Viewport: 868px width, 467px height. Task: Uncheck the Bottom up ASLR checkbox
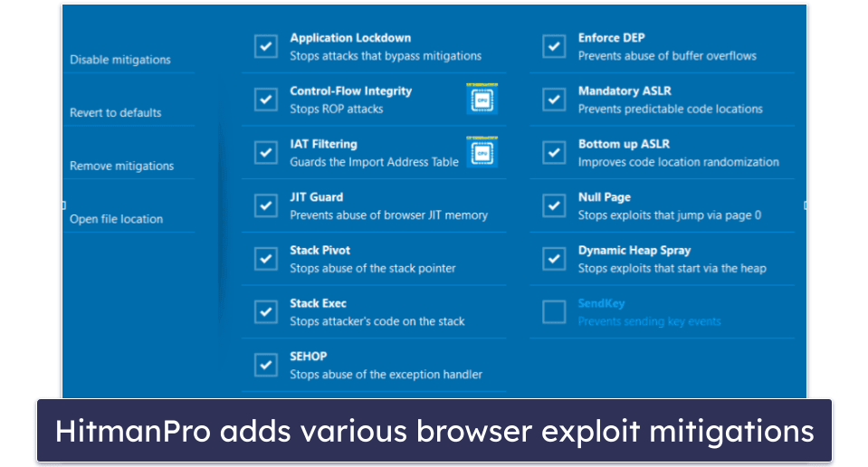point(554,153)
